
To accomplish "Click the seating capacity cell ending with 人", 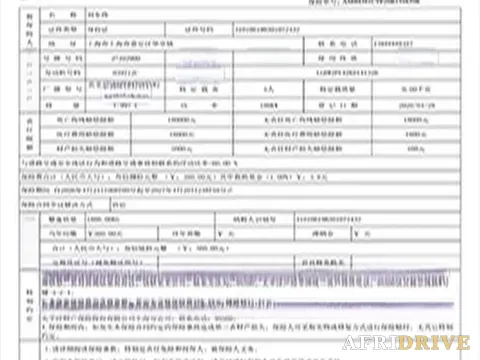I will pyautogui.click(x=268, y=89).
